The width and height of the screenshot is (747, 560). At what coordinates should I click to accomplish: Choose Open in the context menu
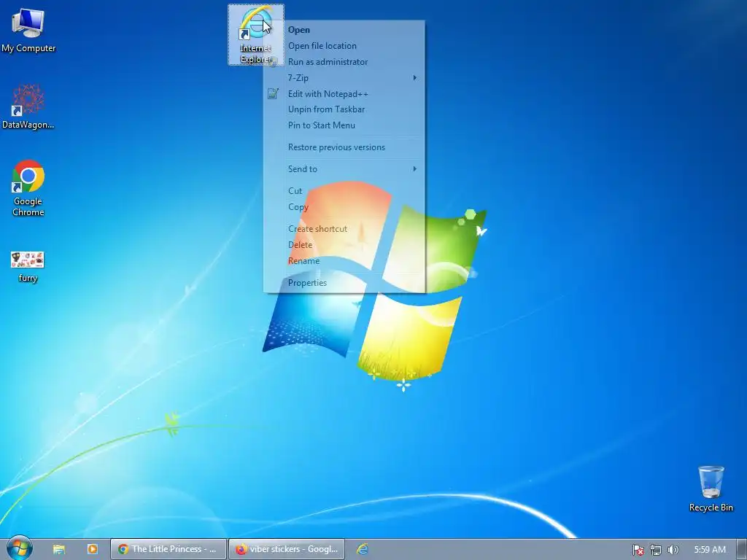pos(344,29)
